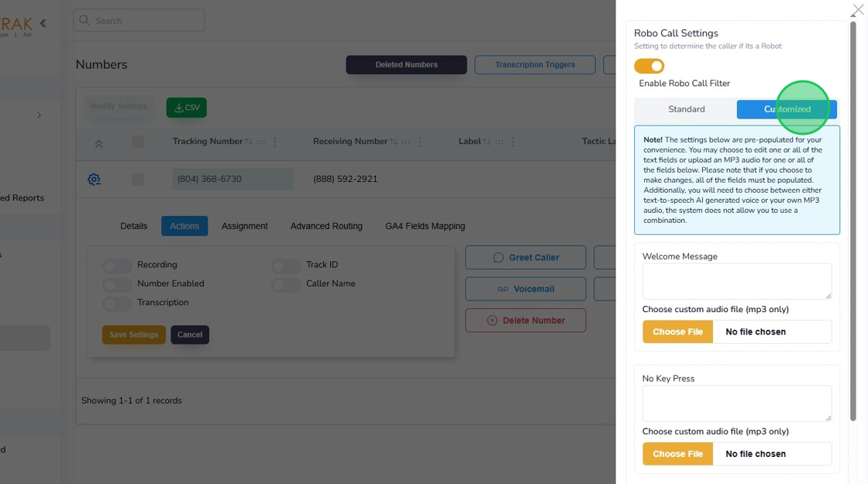Click Modify Settings button
868x484 pixels.
click(x=119, y=106)
